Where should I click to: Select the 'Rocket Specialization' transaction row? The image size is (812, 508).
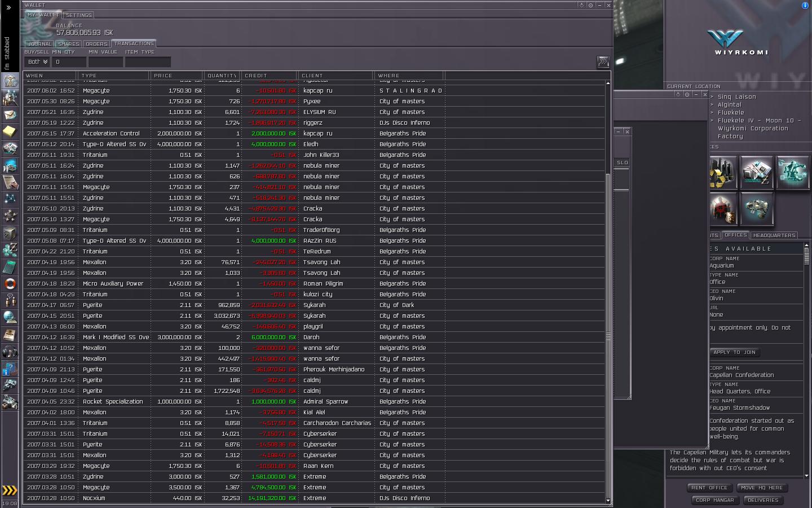point(314,401)
